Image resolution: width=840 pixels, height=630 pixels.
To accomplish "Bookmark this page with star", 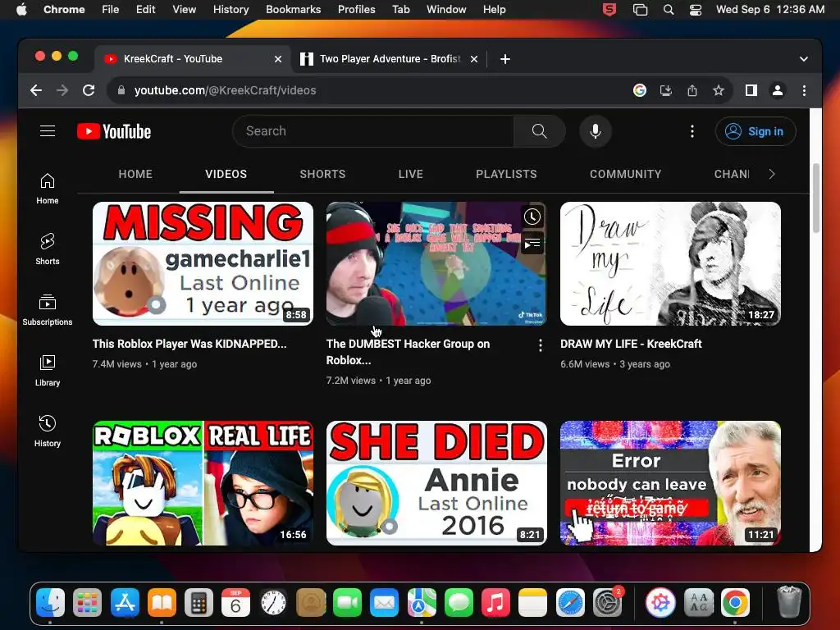I will (x=719, y=90).
